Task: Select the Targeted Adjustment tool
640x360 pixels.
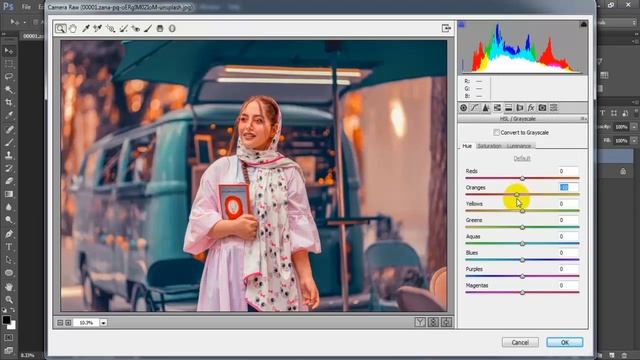Action: [x=110, y=29]
